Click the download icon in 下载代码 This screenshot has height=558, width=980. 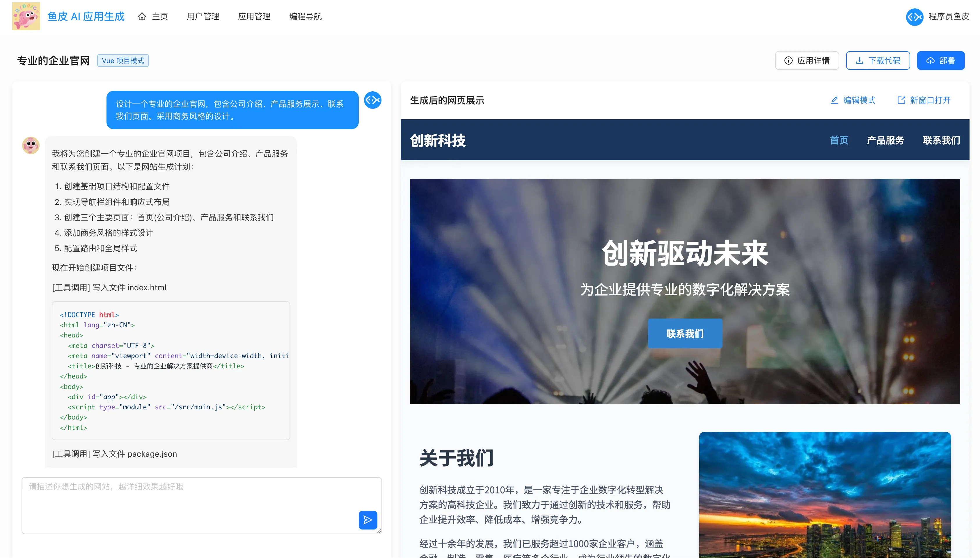click(x=860, y=61)
